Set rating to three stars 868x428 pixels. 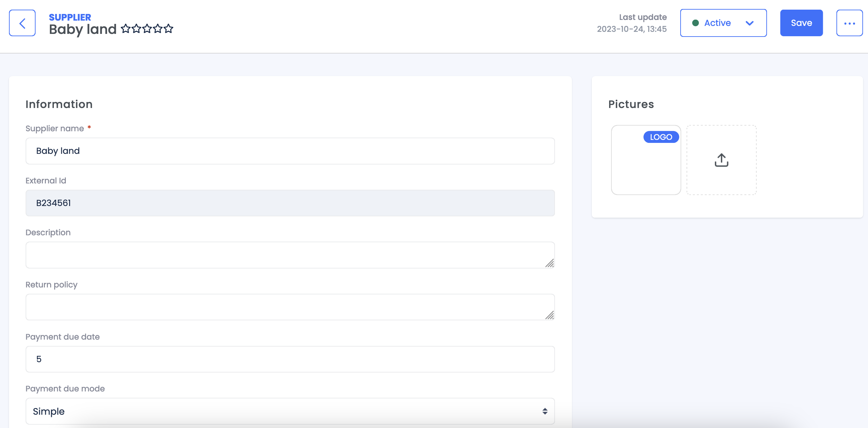(147, 29)
